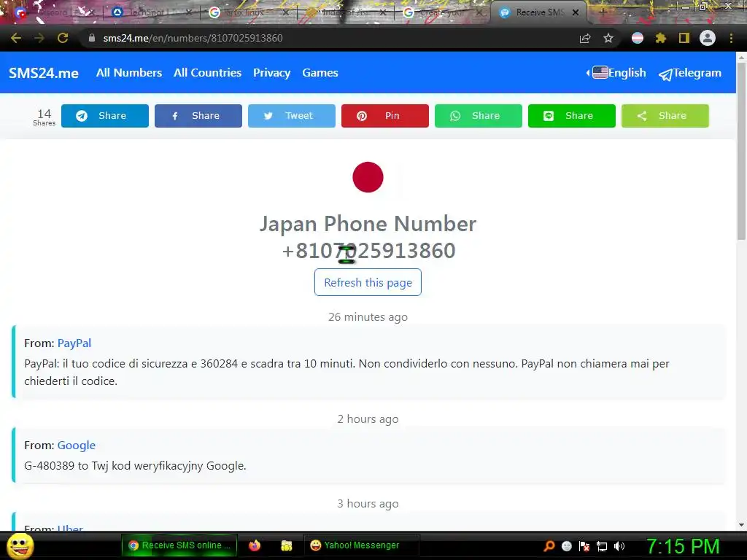
Task: Click the 7:15 PM clock
Action: (682, 546)
